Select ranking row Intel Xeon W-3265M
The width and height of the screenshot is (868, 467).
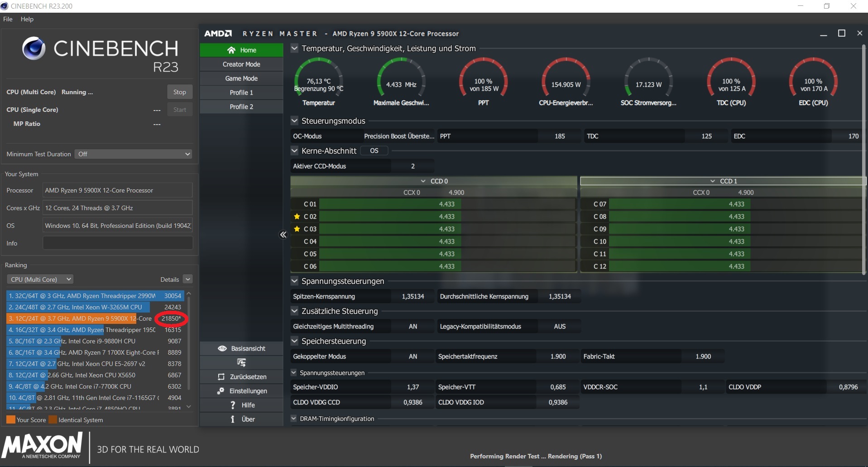point(95,307)
